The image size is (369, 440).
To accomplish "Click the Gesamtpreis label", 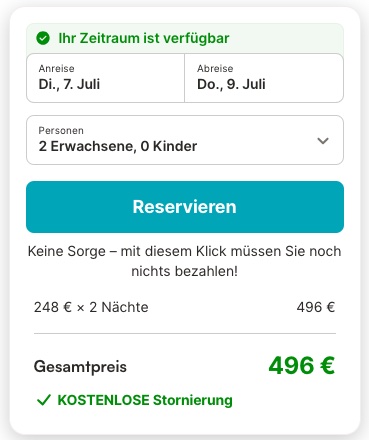I will [80, 367].
